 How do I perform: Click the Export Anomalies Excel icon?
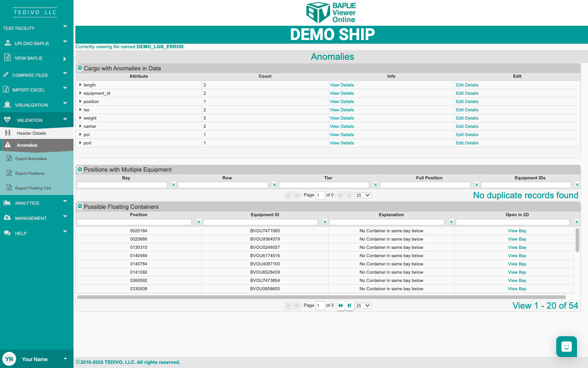(x=9, y=159)
